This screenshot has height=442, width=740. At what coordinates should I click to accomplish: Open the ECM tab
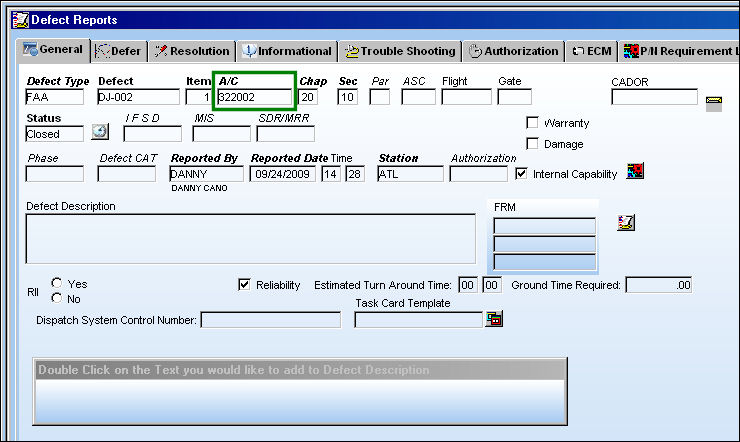click(591, 51)
